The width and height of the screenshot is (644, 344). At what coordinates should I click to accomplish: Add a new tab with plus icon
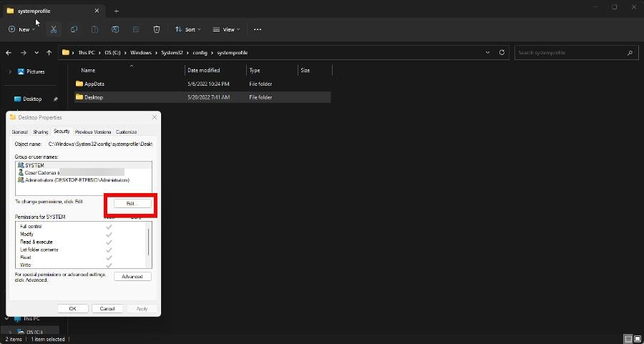point(117,11)
